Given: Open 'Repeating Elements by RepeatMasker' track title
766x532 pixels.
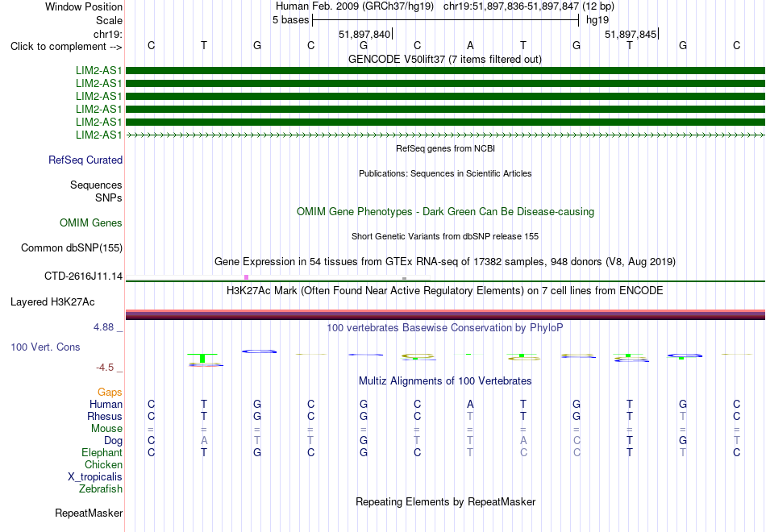Looking at the screenshot, I should click(x=446, y=501).
